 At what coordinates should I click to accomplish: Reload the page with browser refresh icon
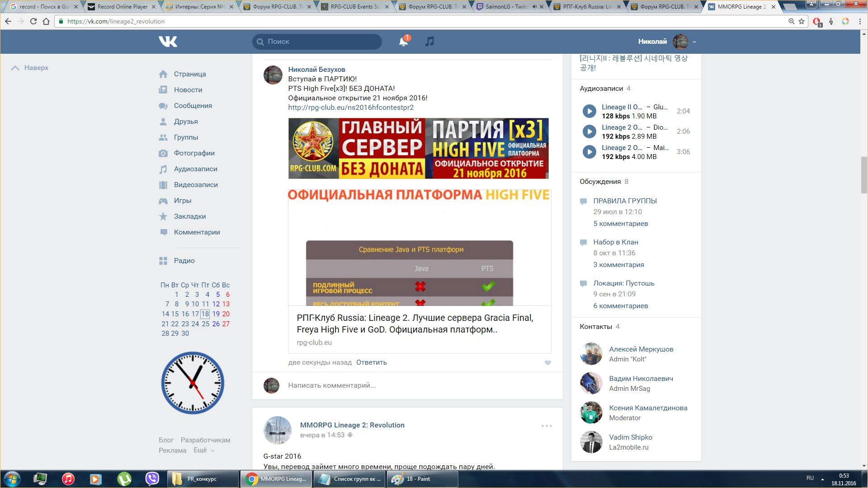[33, 21]
